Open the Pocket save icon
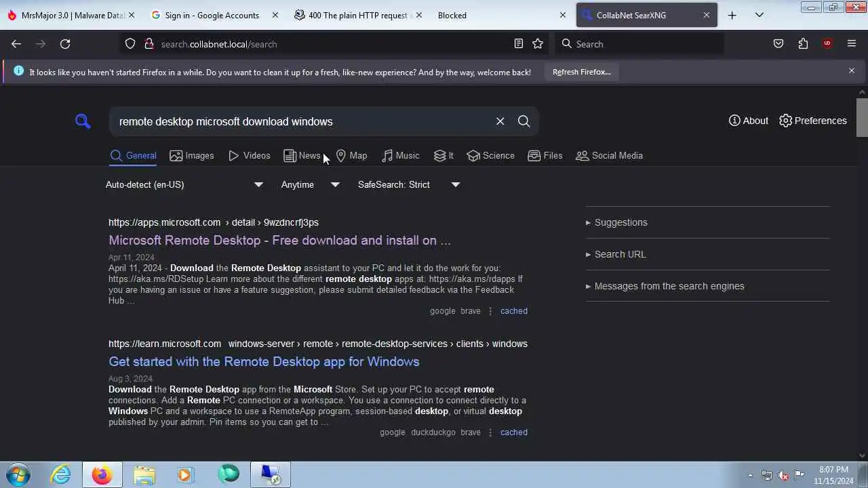 point(778,44)
